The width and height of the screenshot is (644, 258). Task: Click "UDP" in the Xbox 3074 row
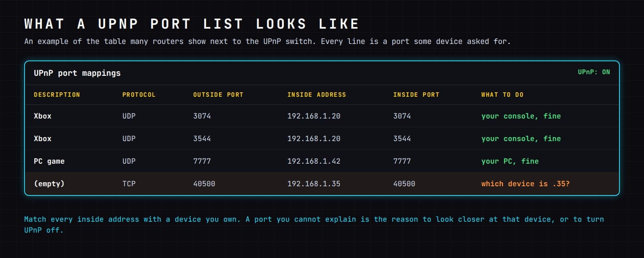tap(129, 116)
